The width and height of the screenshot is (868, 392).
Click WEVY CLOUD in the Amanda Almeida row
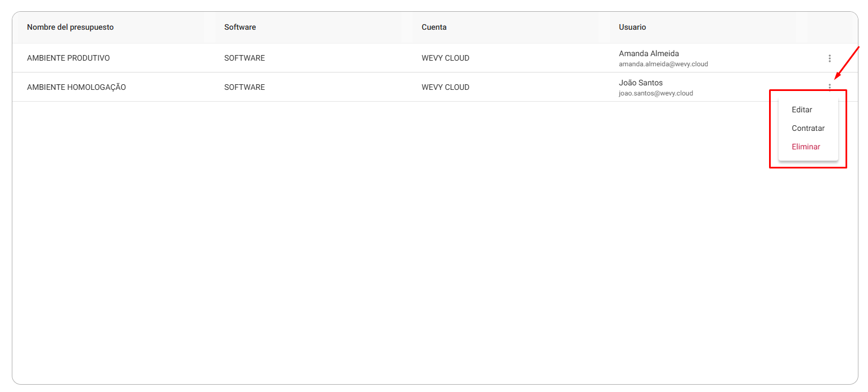[x=445, y=58]
